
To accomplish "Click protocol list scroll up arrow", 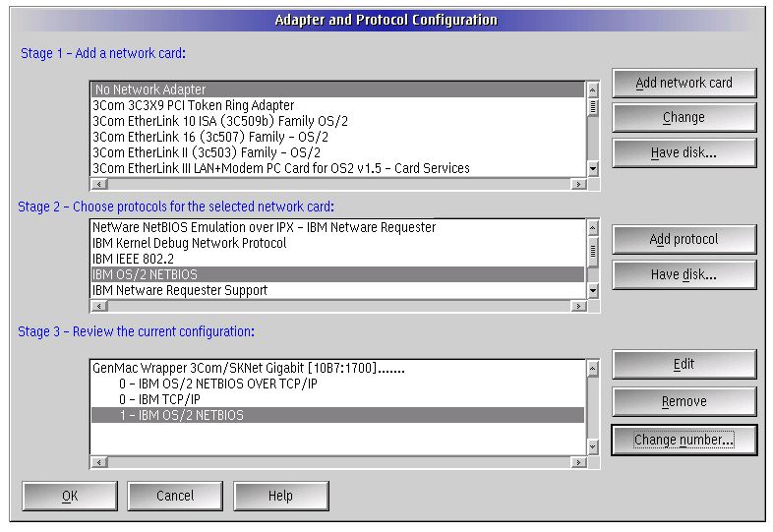I will [593, 227].
